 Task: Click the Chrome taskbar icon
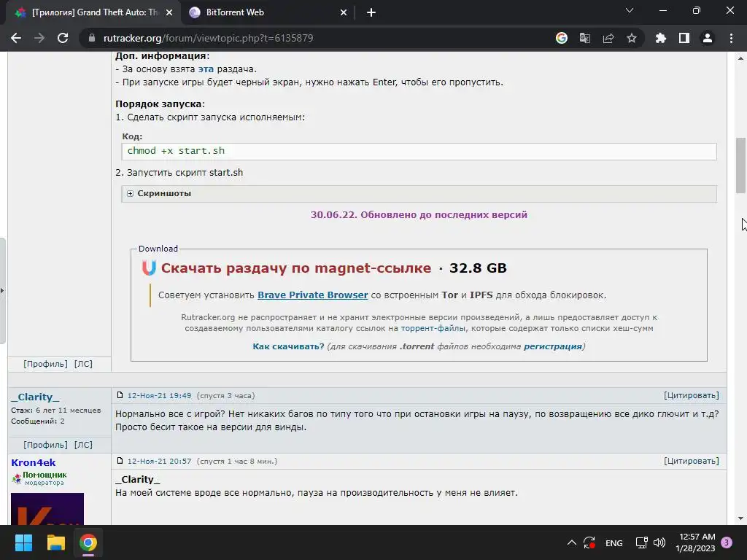coord(88,542)
